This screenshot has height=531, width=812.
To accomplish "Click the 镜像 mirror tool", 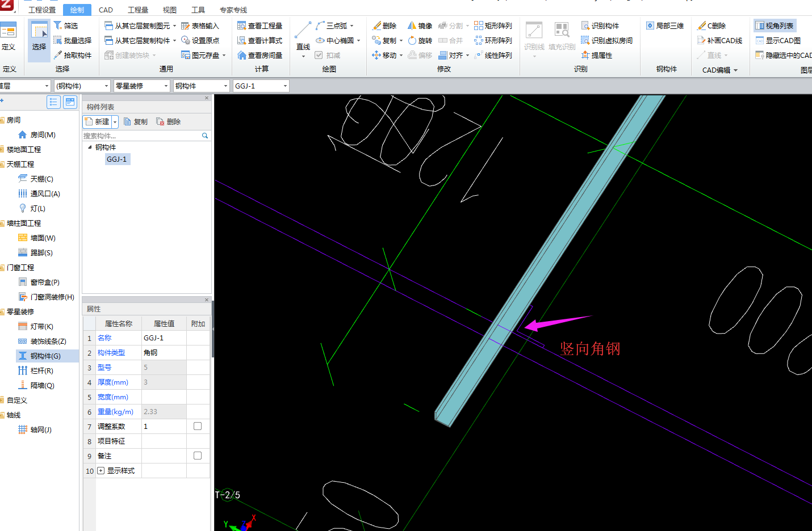I will click(420, 26).
